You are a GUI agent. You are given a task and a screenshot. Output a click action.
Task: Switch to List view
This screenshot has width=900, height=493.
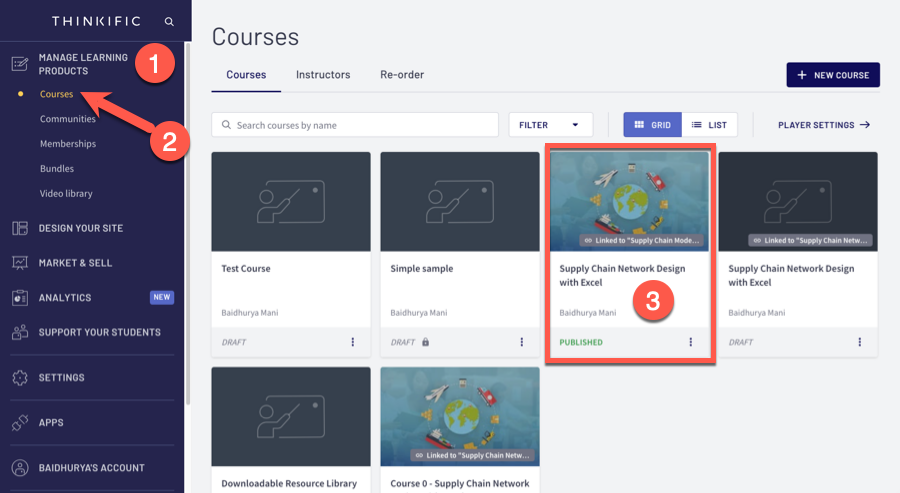pos(709,125)
